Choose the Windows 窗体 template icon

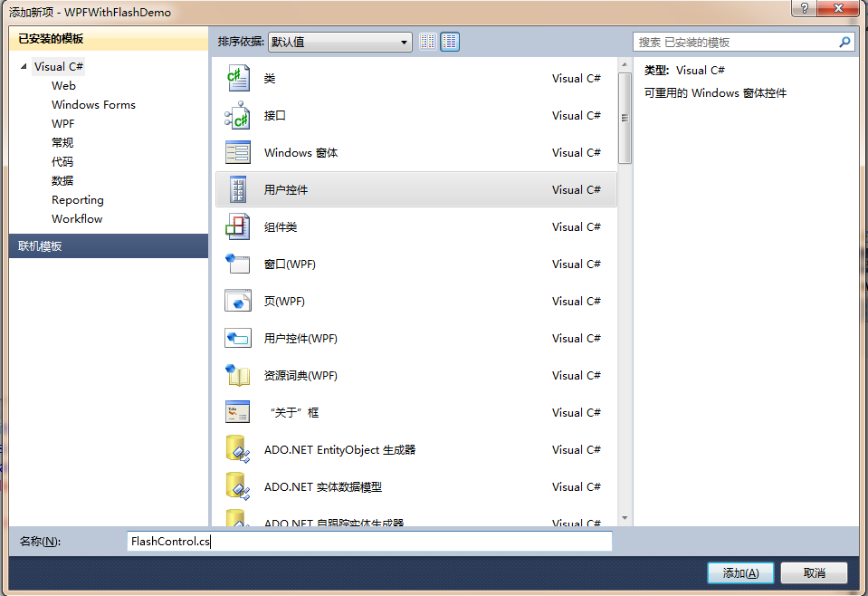point(238,152)
